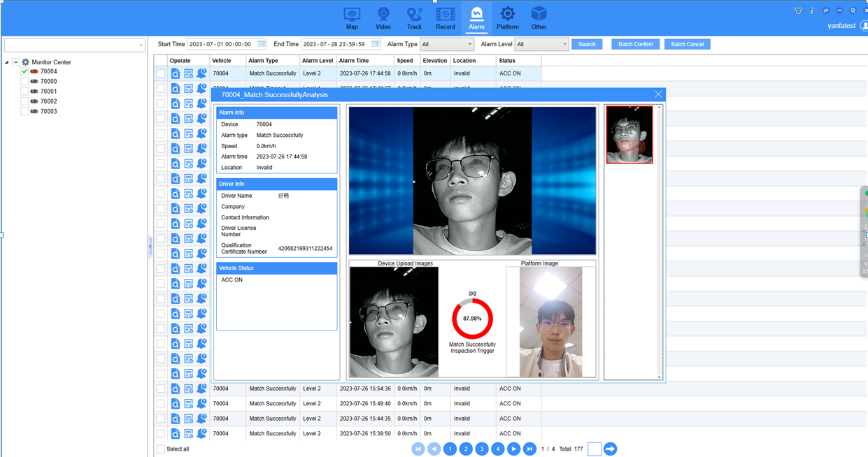Click the info icon in title bar
This screenshot has width=868, height=457.
[x=812, y=10]
